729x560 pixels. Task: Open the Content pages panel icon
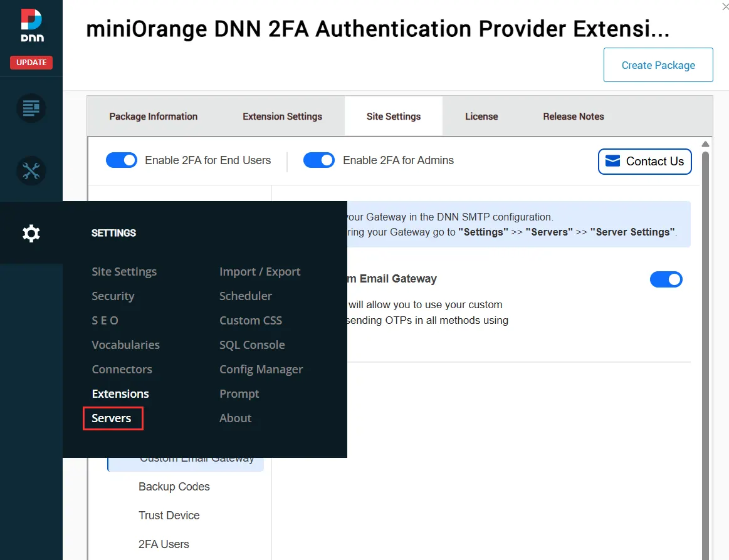[x=31, y=108]
